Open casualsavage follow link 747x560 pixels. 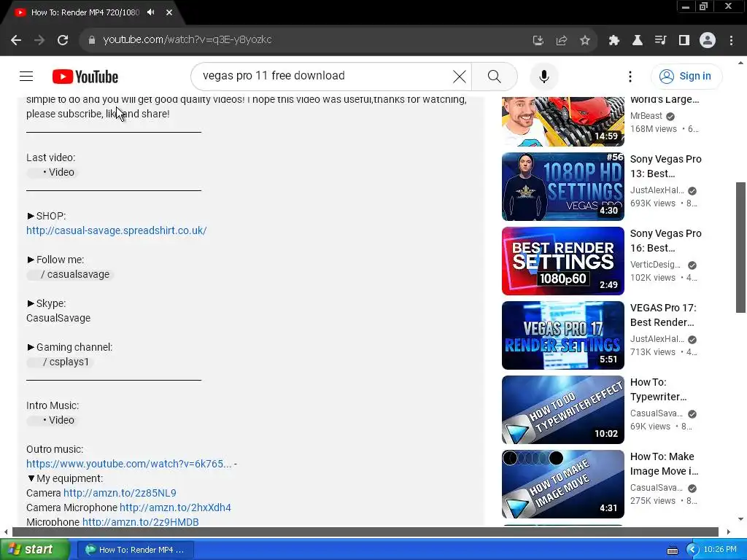[x=69, y=274]
